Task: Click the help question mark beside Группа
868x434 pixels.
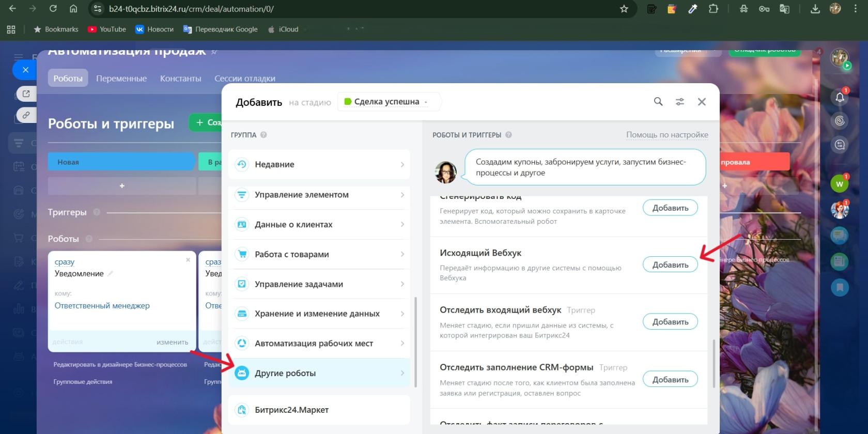Action: (263, 135)
